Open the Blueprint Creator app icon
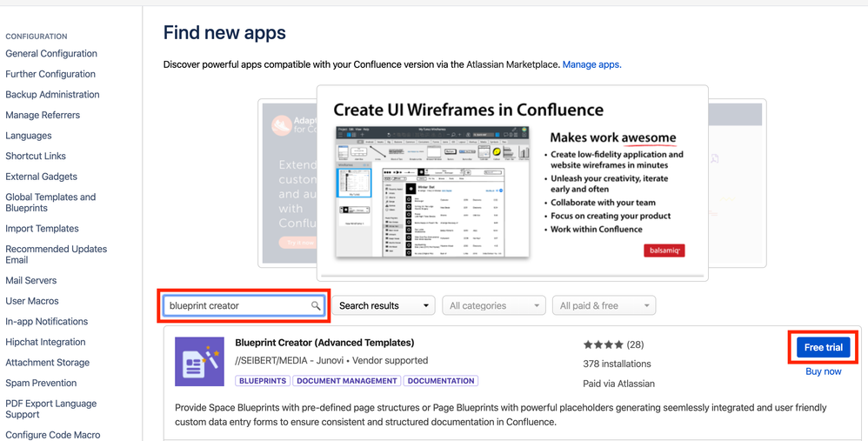Viewport: 868px width, 441px height. pyautogui.click(x=199, y=361)
